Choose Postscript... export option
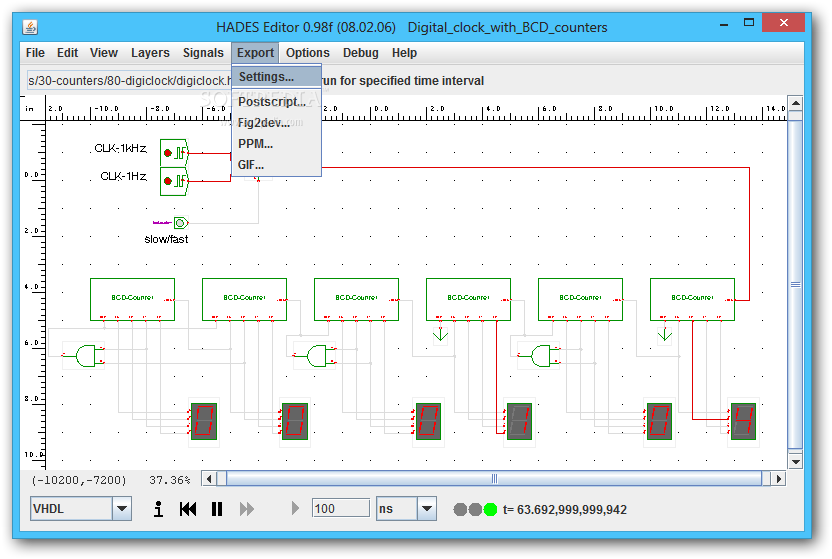The image size is (832, 559). [276, 101]
